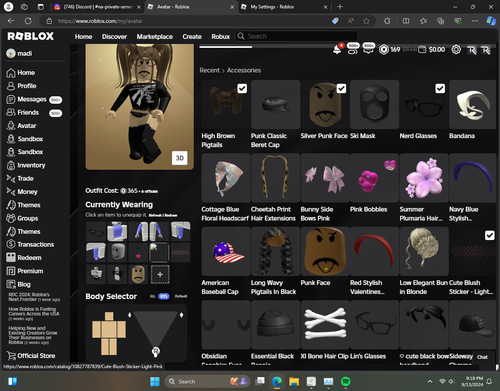Unequip the glasses in Currently Wearing
500x391 pixels.
pos(96,231)
